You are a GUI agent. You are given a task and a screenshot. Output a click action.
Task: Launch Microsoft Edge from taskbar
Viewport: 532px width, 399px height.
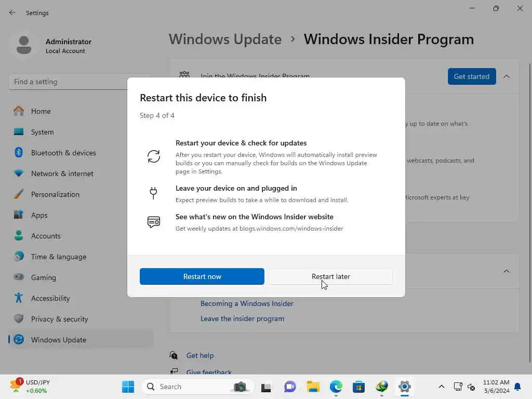[336, 387]
